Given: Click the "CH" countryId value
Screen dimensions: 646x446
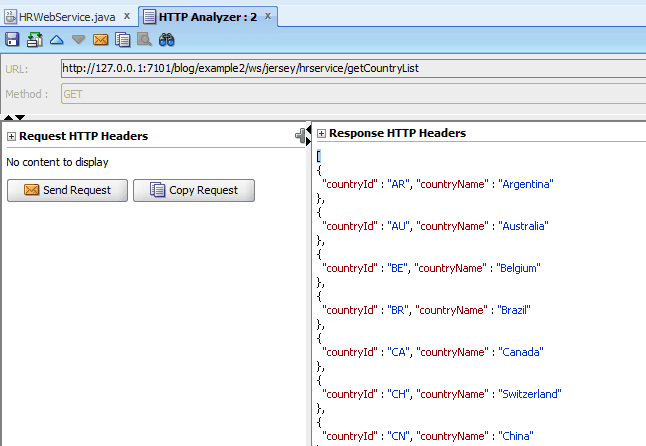Looking at the screenshot, I should (398, 394).
